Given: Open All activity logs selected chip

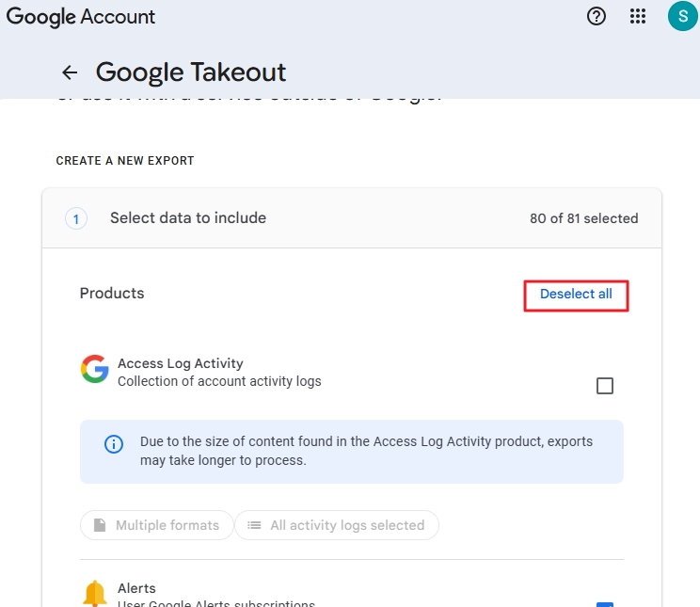Looking at the screenshot, I should tap(337, 525).
